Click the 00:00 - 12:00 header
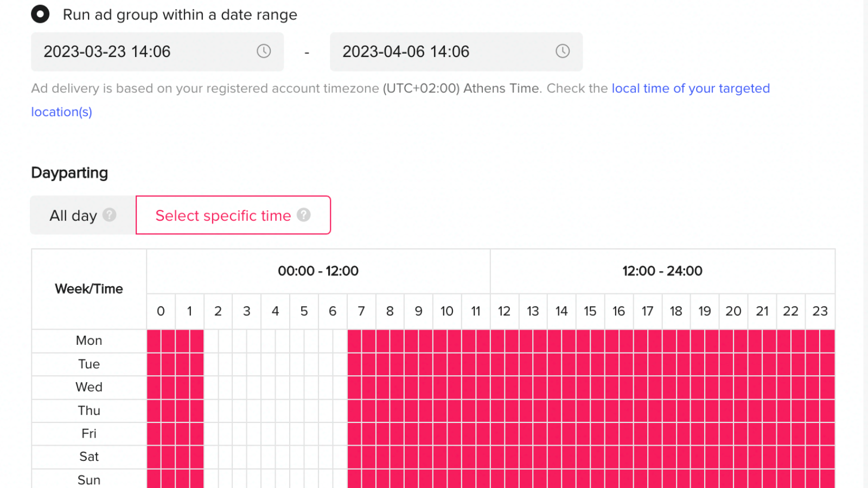 [318, 271]
